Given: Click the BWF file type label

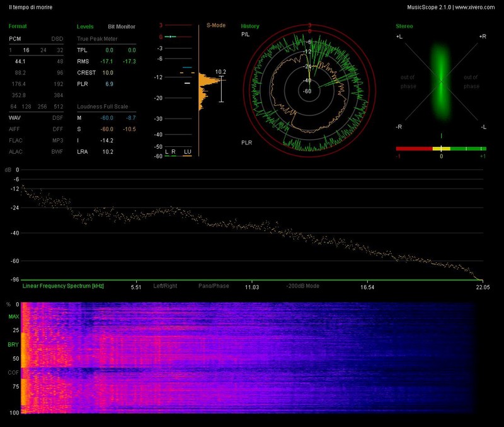Looking at the screenshot, I should click(x=57, y=151).
